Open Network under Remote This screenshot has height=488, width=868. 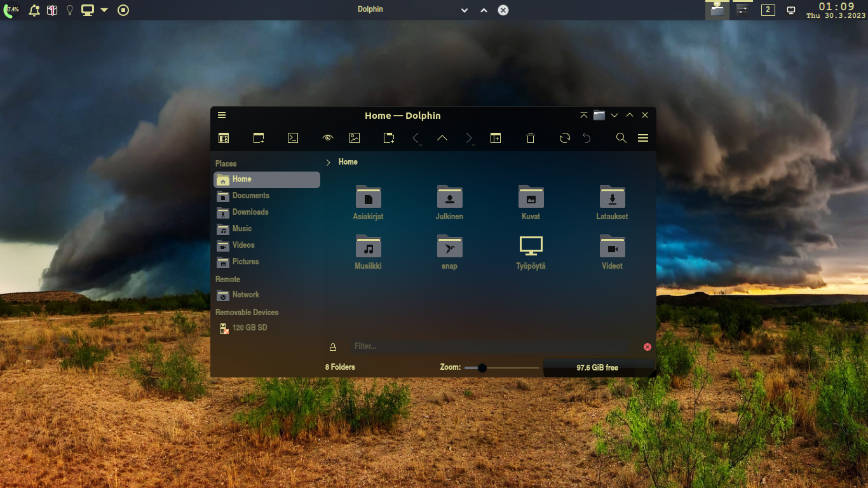click(x=267, y=295)
